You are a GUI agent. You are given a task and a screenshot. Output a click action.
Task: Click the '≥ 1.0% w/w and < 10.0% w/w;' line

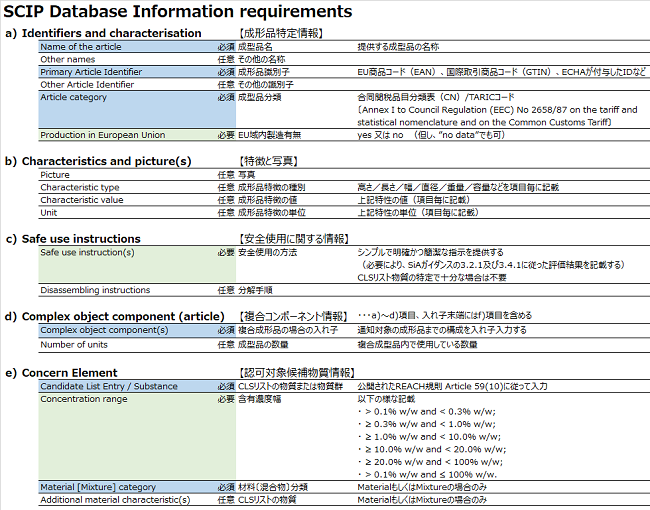point(429,437)
